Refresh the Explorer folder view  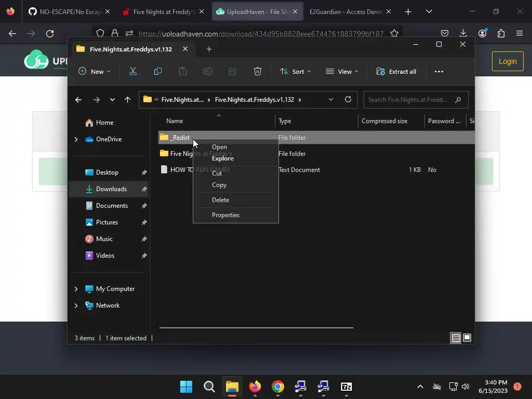[x=348, y=99]
